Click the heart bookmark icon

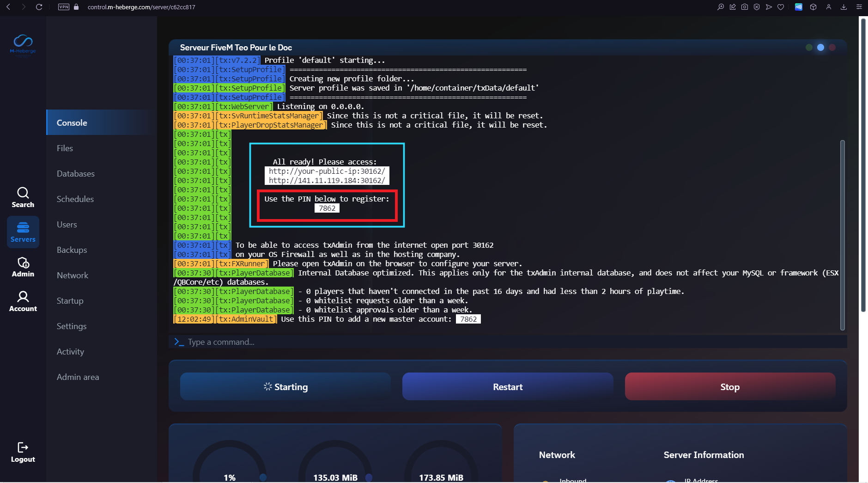pyautogui.click(x=781, y=7)
